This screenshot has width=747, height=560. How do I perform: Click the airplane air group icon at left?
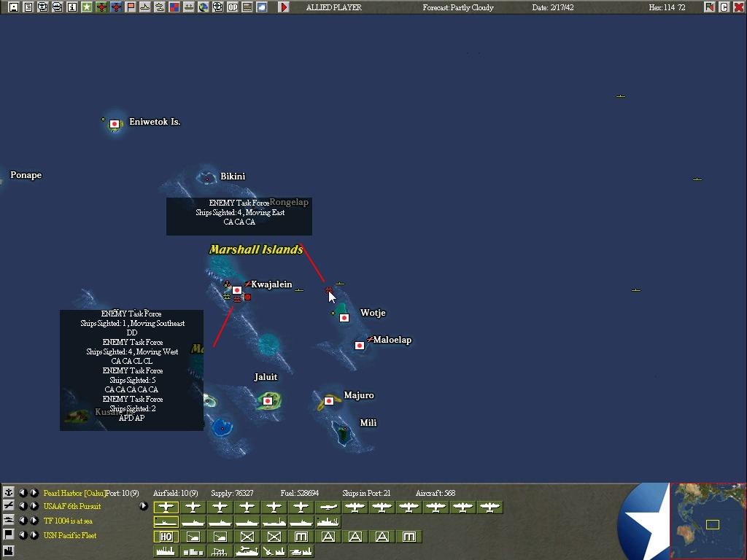point(9,506)
